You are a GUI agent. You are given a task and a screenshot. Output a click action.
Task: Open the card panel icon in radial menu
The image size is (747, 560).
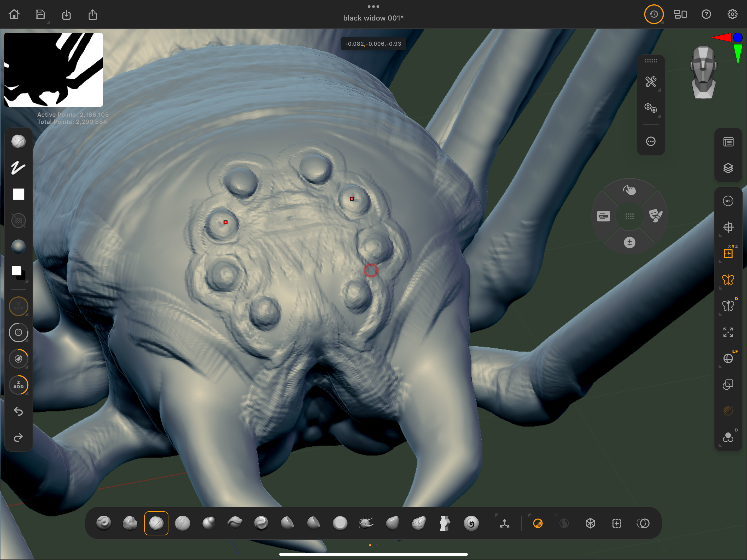coord(603,216)
